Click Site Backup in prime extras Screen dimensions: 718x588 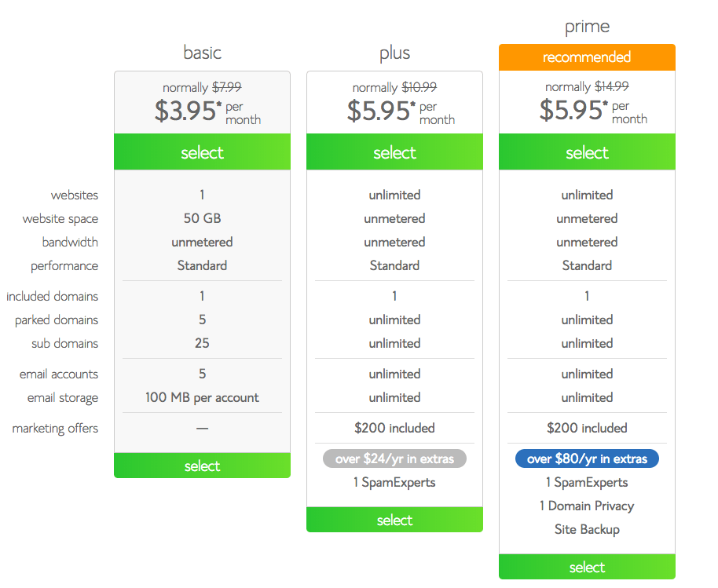point(587,529)
